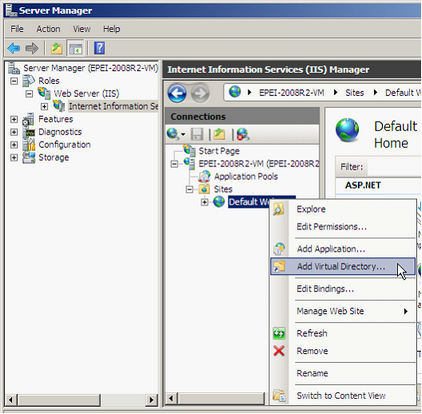Collapse the EPEI-2008R2-VM server node in Connections
The height and width of the screenshot is (414, 422).
174,164
